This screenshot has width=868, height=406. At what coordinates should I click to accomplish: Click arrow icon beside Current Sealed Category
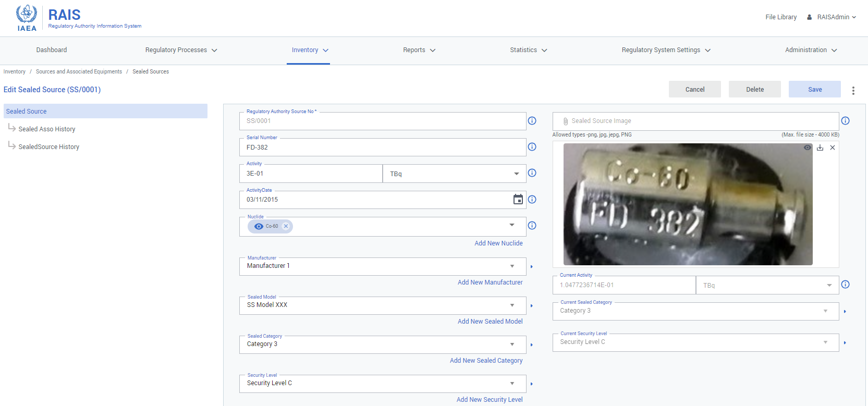[x=845, y=312]
